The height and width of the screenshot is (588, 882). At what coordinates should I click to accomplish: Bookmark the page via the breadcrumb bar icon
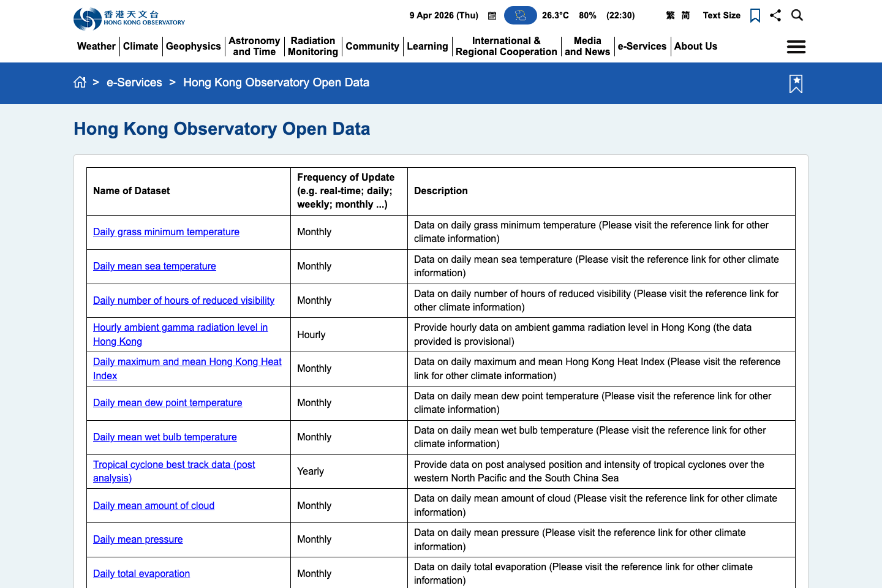796,84
